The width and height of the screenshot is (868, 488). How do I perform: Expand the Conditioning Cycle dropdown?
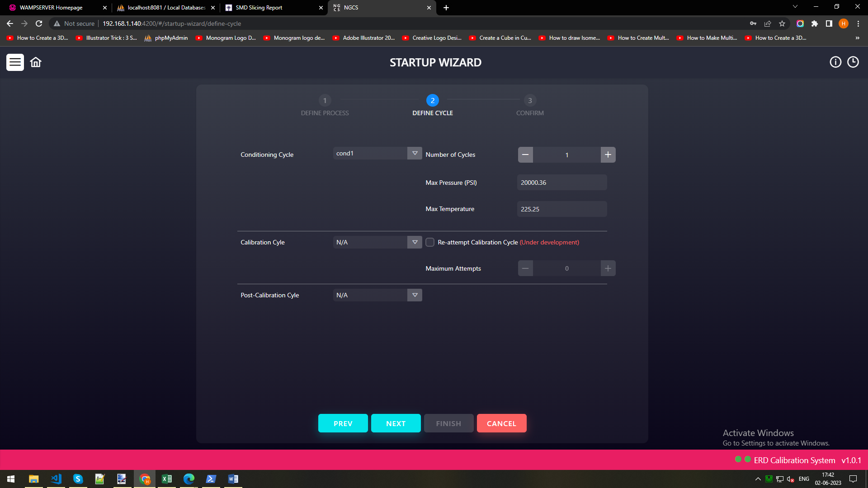(x=415, y=154)
